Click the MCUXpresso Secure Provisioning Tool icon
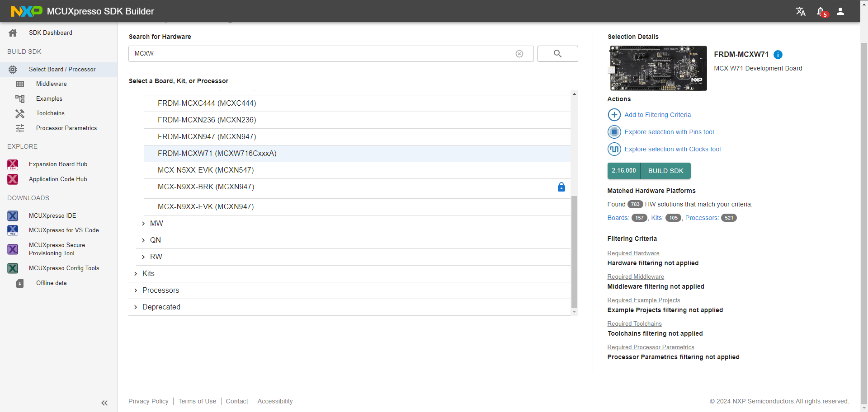 pyautogui.click(x=13, y=249)
